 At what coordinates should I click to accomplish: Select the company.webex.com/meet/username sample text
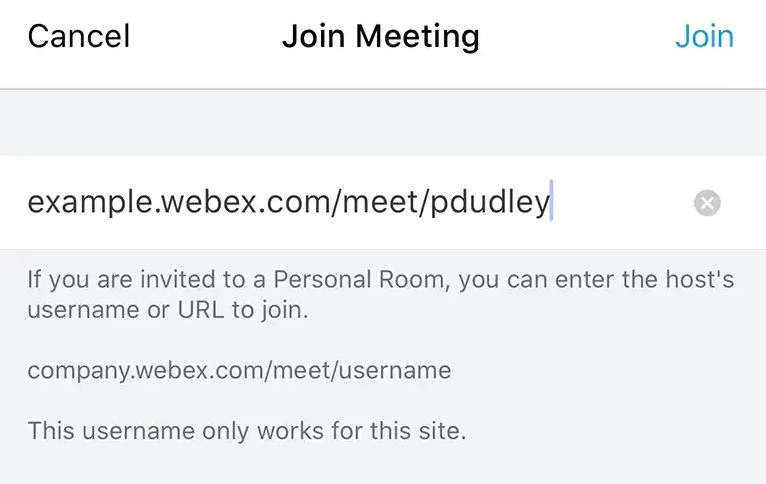point(239,371)
